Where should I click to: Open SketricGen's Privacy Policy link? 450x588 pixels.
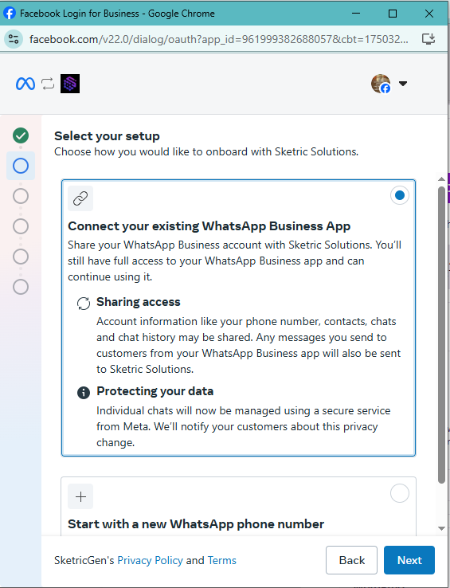click(150, 560)
